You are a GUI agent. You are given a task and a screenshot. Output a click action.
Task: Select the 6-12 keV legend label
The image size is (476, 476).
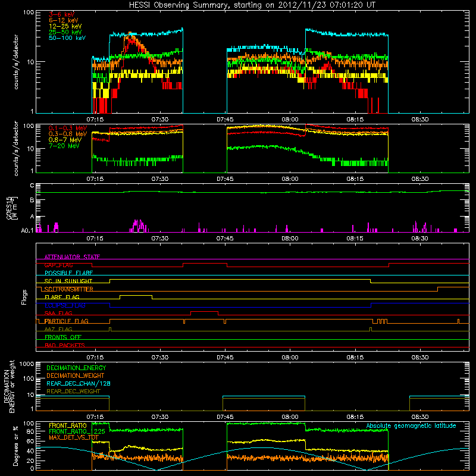tap(64, 20)
